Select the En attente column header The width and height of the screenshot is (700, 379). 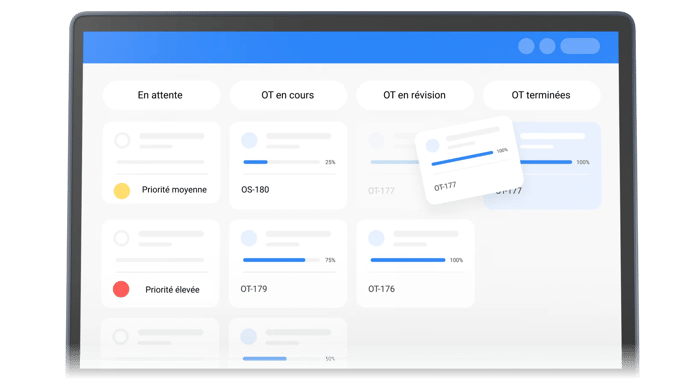(x=161, y=95)
